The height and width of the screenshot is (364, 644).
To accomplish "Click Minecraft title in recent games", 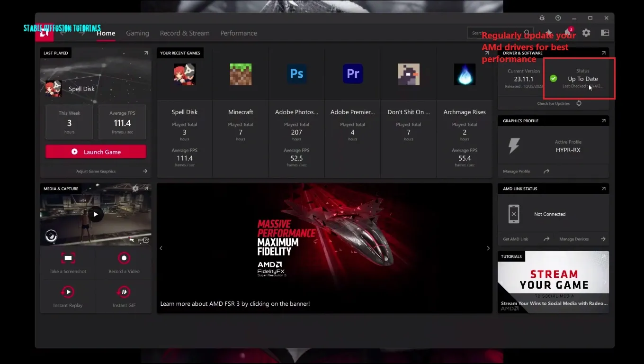I will point(241,112).
